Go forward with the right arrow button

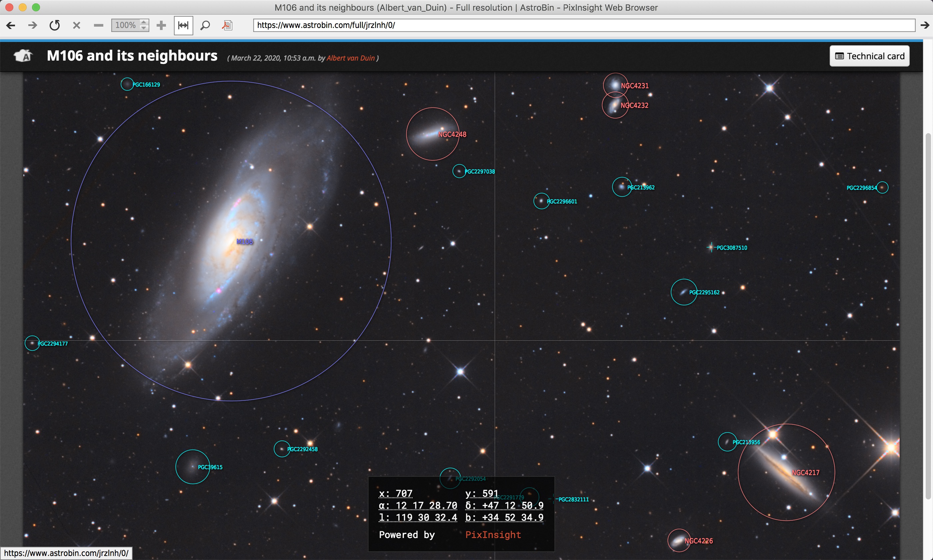pos(33,25)
